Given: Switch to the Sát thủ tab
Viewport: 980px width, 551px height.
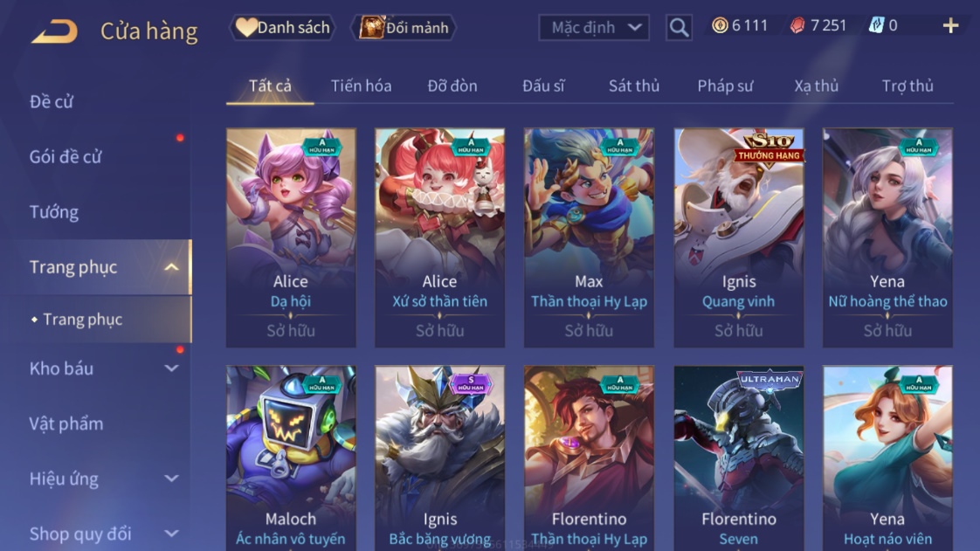Looking at the screenshot, I should pos(634,86).
